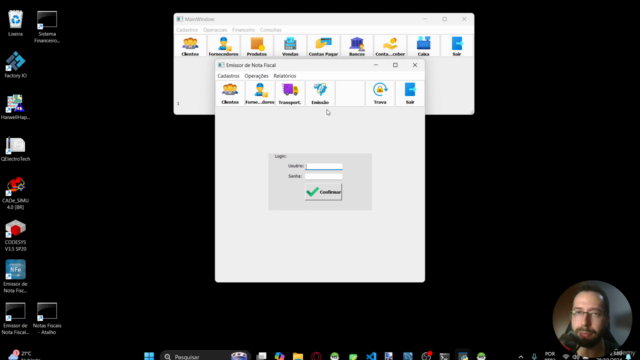Maximize the Emissor de Nota Fiscal window

395,65
